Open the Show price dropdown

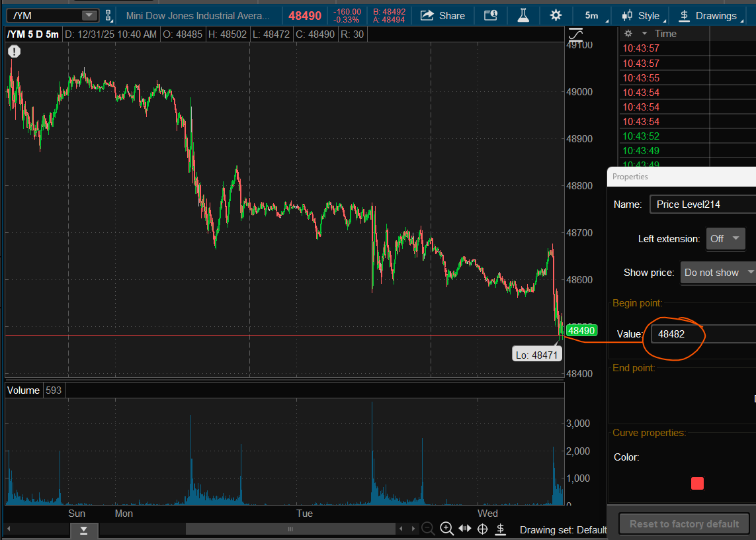tap(718, 273)
